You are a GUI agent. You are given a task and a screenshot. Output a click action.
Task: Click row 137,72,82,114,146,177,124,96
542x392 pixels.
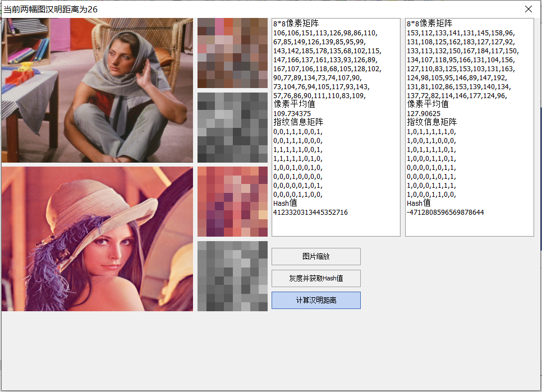457,96
